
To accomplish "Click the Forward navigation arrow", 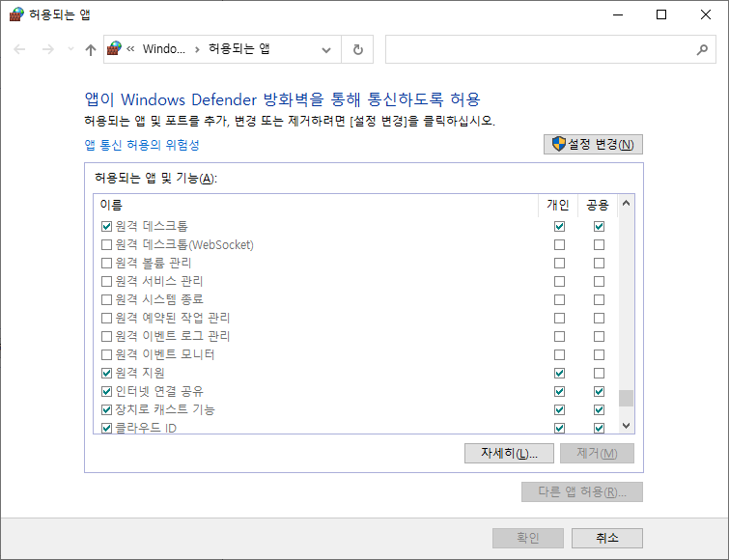I will [48, 49].
